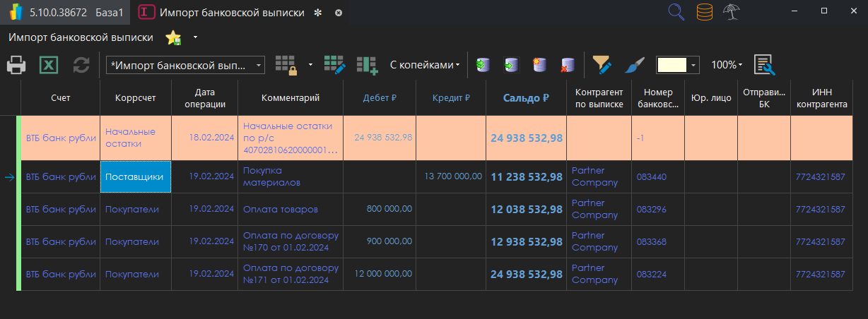Click the star favorites icon
The image size is (868, 319).
point(172,37)
